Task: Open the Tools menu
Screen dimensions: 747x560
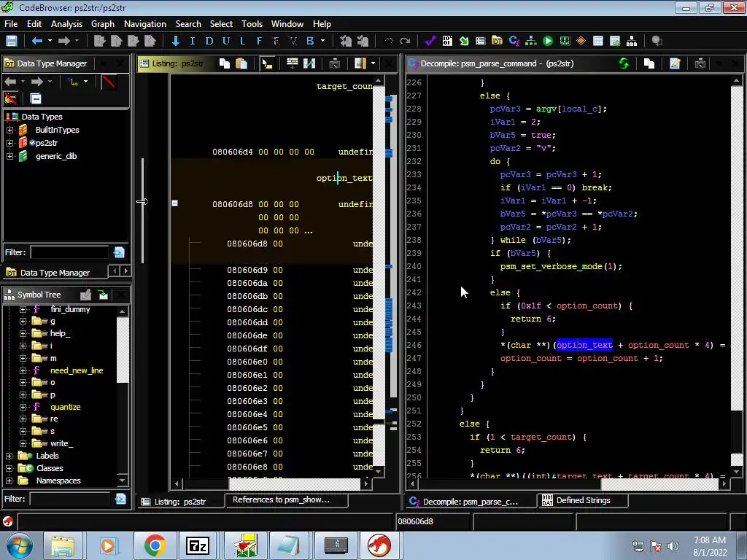Action: pos(252,24)
